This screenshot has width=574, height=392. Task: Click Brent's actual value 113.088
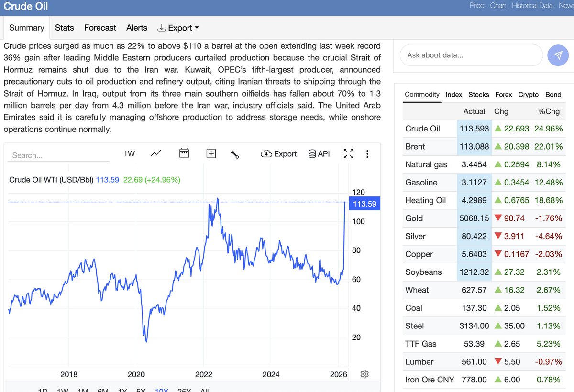point(475,147)
